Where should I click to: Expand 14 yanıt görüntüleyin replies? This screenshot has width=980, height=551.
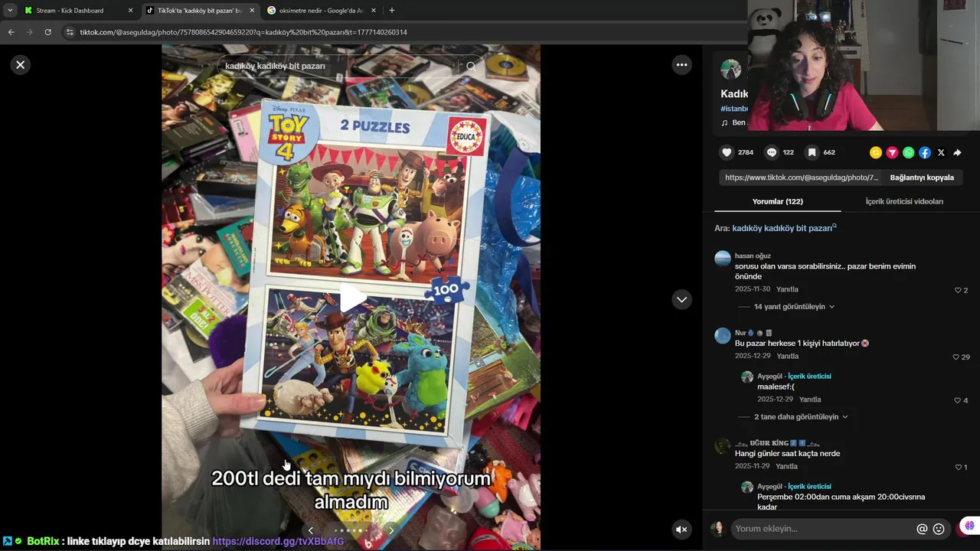pyautogui.click(x=794, y=307)
